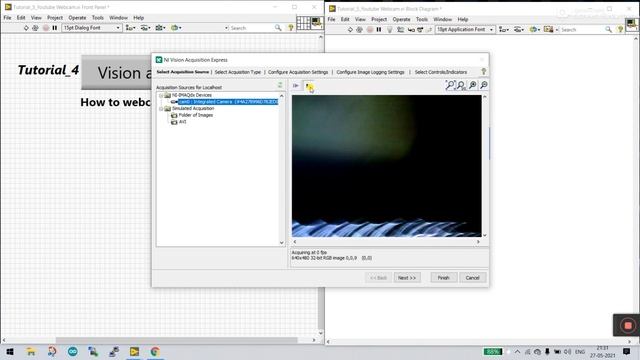Open Configure Image Logging Settings tab

pyautogui.click(x=370, y=72)
